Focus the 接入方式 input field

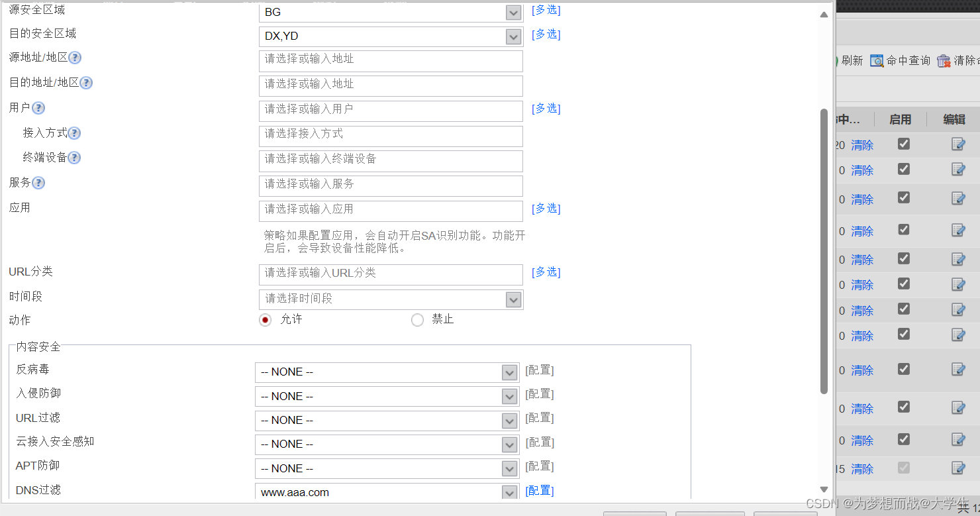(391, 136)
